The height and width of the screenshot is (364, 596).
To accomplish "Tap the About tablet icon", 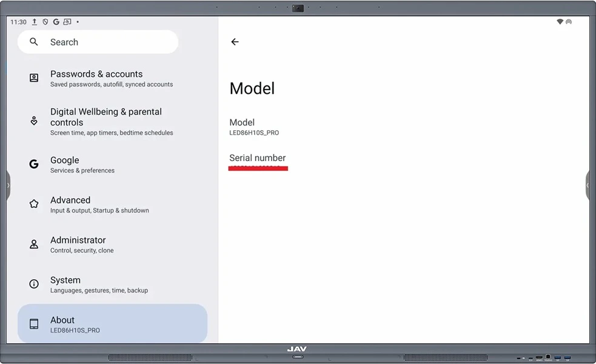I will 34,324.
